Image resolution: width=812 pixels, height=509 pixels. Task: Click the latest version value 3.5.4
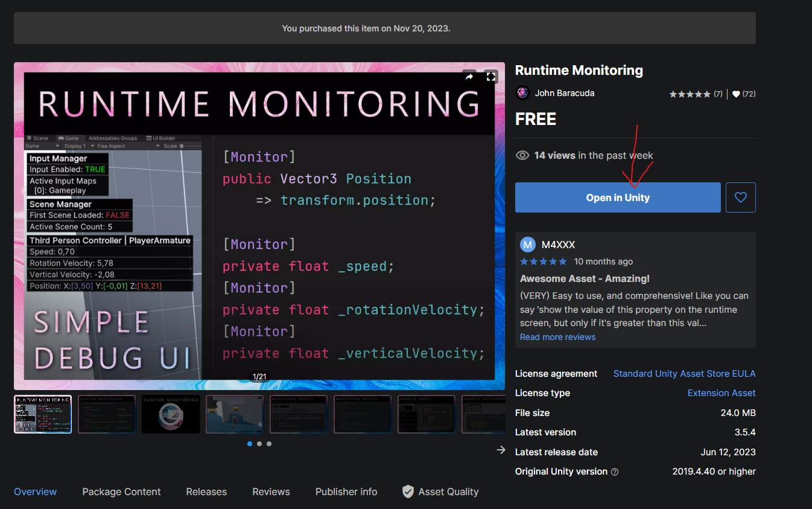[x=745, y=432]
